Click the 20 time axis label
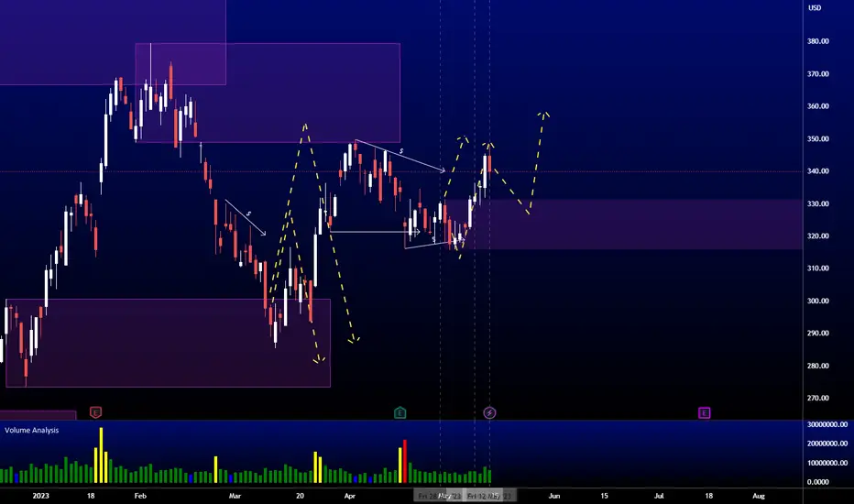Viewport: 854px width, 504px height. pos(300,496)
